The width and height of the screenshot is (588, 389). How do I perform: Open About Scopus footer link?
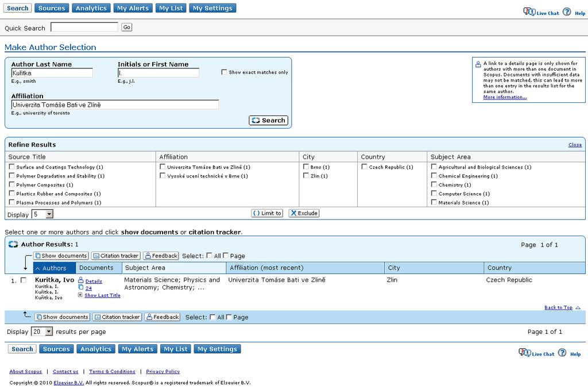25,371
